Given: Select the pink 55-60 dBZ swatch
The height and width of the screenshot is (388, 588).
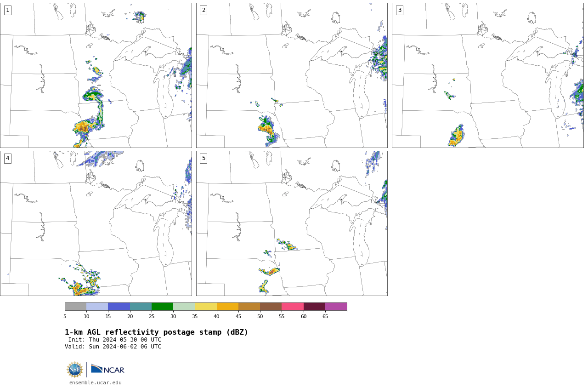Looking at the screenshot, I should tap(293, 307).
